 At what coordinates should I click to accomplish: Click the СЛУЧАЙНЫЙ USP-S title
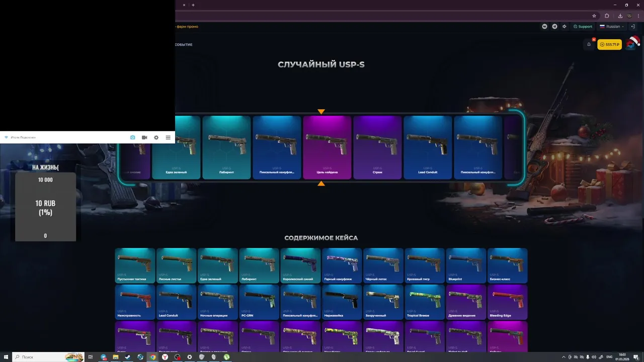(321, 64)
